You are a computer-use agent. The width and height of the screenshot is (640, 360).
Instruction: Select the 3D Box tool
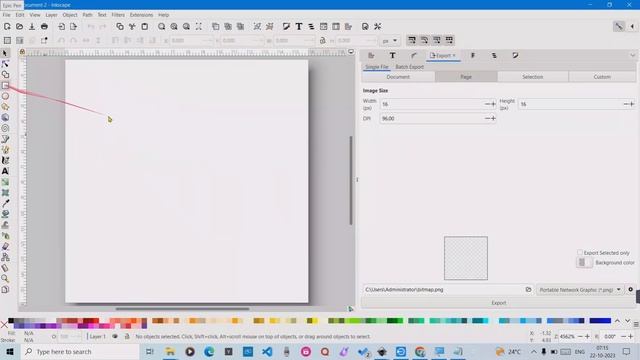[5, 118]
